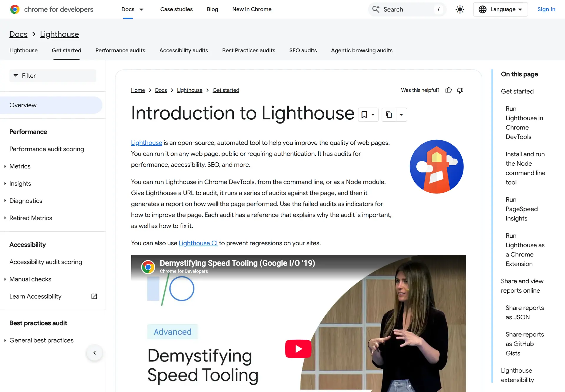
Task: Click the Lighthouse link in first paragraph
Action: (147, 143)
